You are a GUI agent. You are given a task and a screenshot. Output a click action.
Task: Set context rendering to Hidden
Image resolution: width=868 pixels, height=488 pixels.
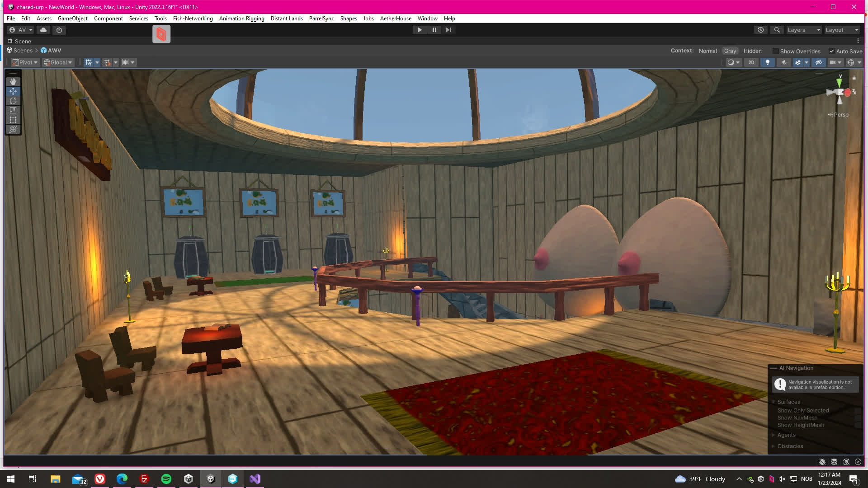click(752, 51)
